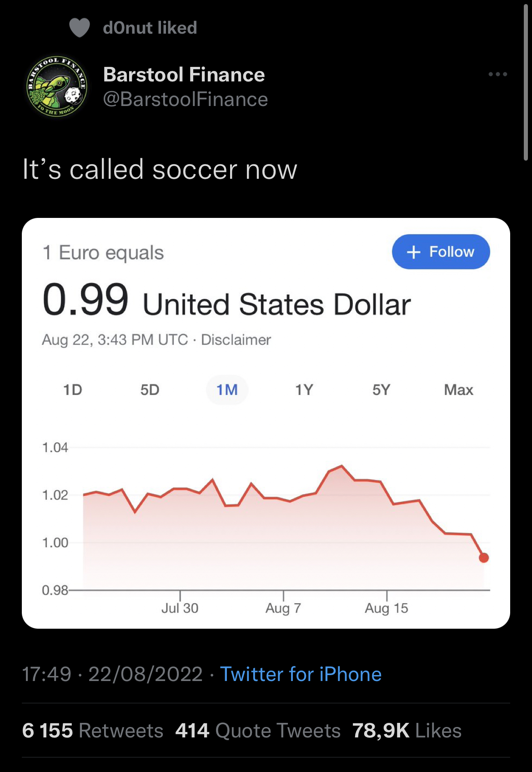Select the 5D time range tab
Viewport: 532px width, 772px height.
click(150, 390)
